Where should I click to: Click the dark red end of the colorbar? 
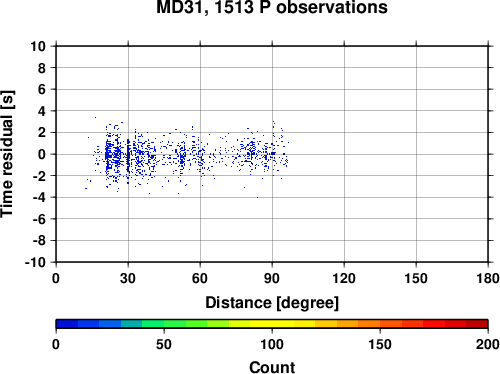coord(477,324)
